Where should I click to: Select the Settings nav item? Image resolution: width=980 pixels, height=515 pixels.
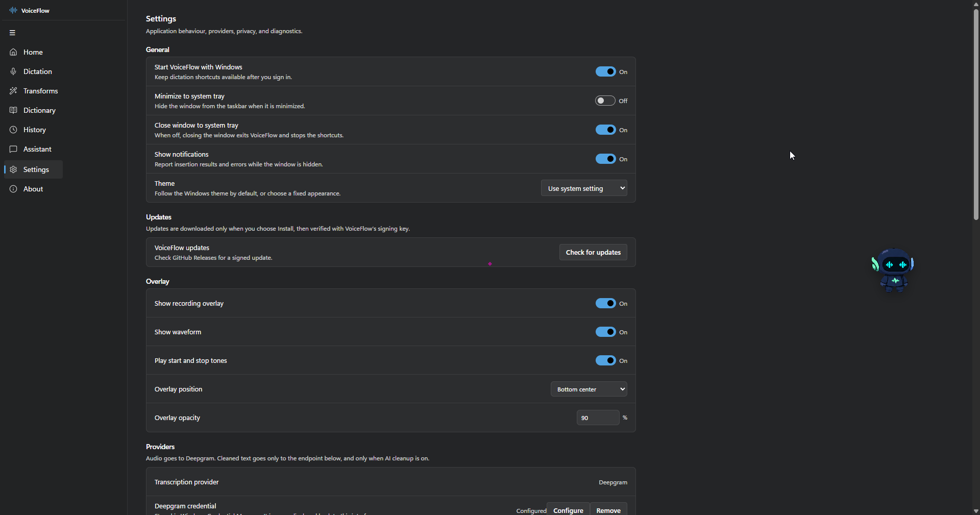click(x=33, y=169)
